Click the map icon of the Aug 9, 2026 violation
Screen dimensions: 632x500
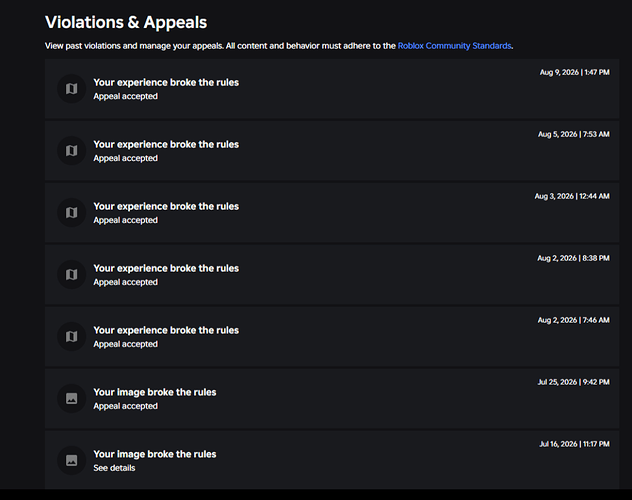[71, 89]
